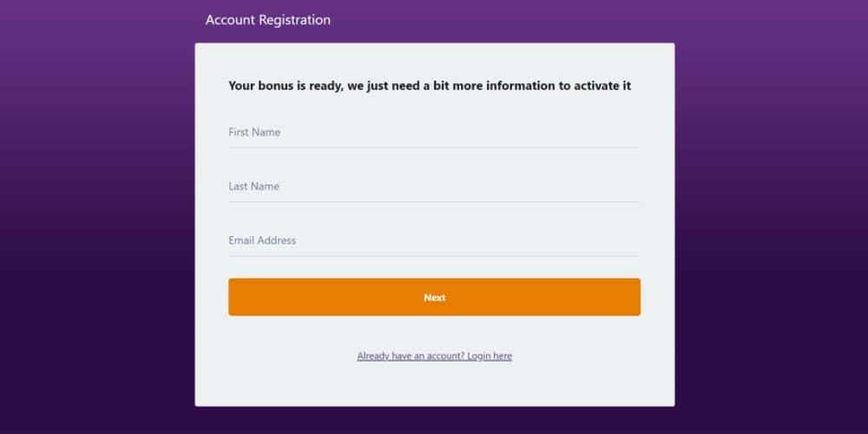Screen dimensions: 868x434
Task: Click the Email Address placeholder text
Action: click(262, 240)
